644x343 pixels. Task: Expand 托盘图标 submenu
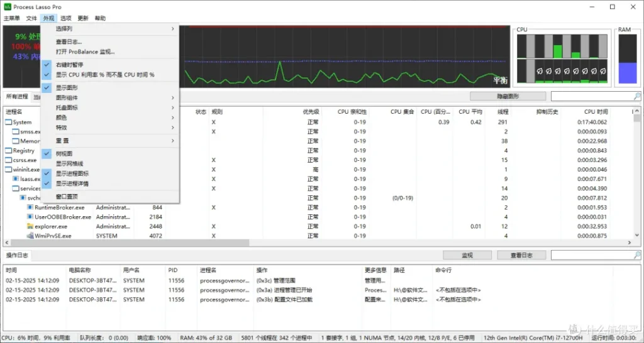click(x=109, y=107)
